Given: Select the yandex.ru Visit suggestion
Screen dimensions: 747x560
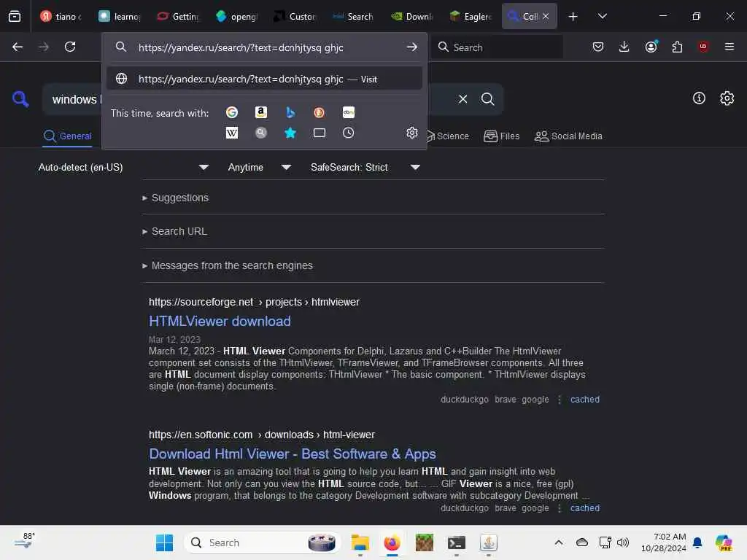Looking at the screenshot, I should coord(264,79).
